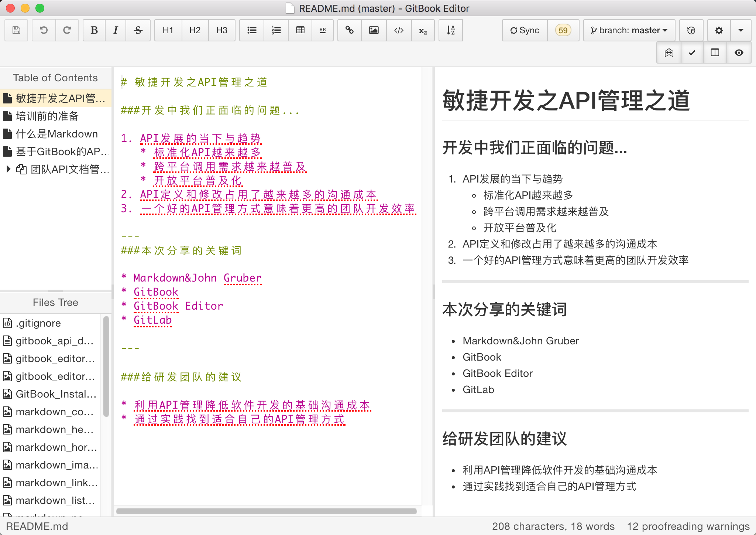Toggle split two-column view
This screenshot has height=535, width=756.
tap(715, 53)
